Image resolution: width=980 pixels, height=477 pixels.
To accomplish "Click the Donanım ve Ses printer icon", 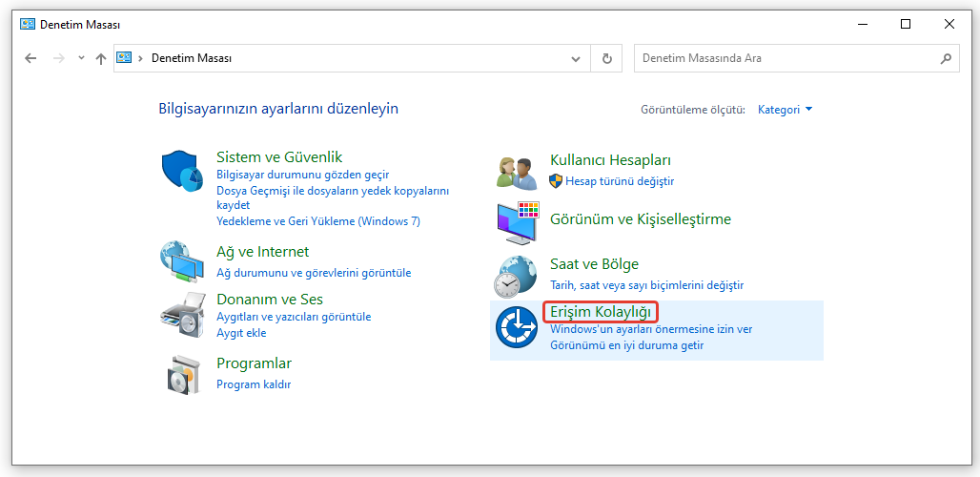I will point(182,314).
